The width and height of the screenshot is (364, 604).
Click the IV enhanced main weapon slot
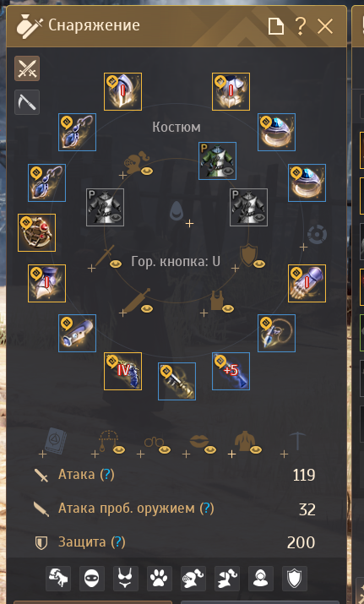click(x=122, y=372)
